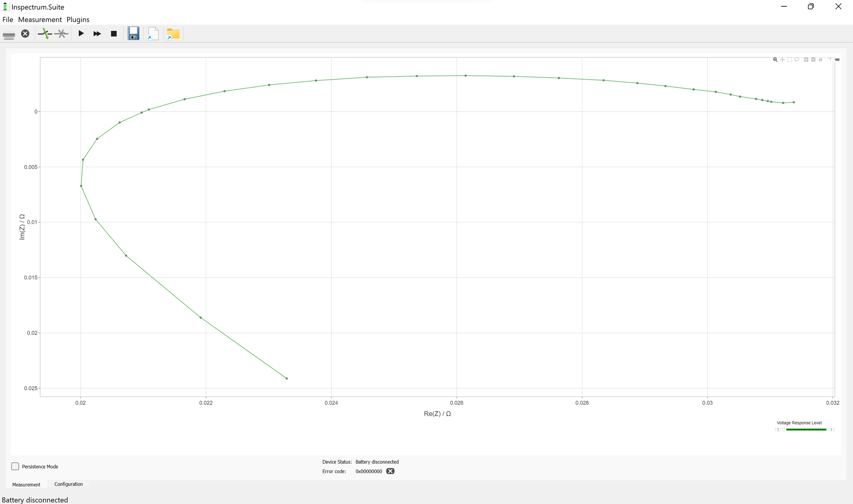Click the status bar "Battery disconnected" message
The height and width of the screenshot is (504, 853).
pyautogui.click(x=35, y=500)
